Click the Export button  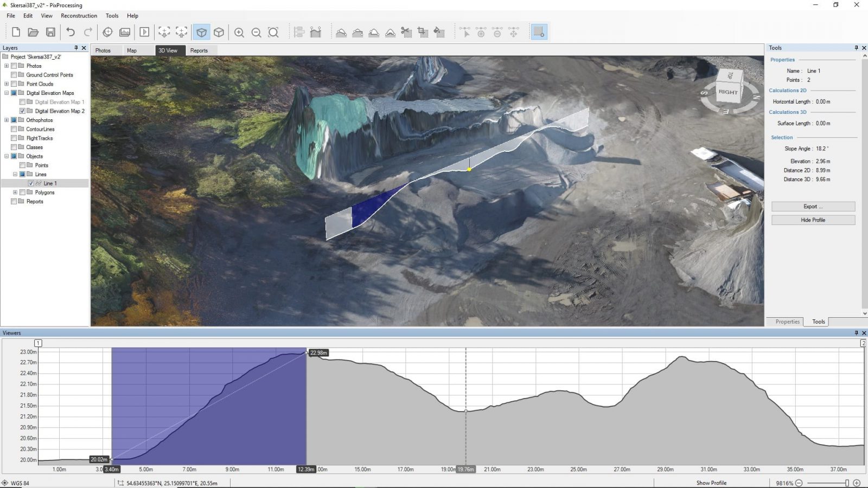click(812, 206)
